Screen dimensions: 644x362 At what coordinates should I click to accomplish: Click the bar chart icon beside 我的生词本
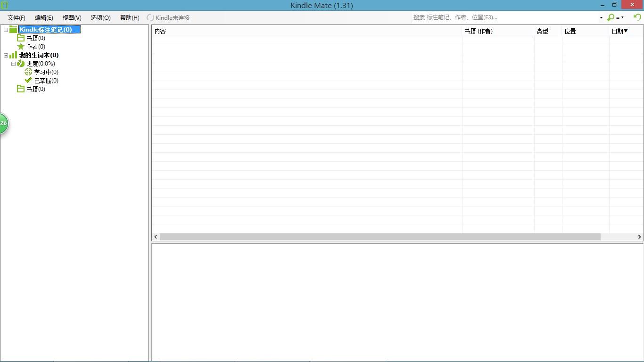(x=13, y=55)
